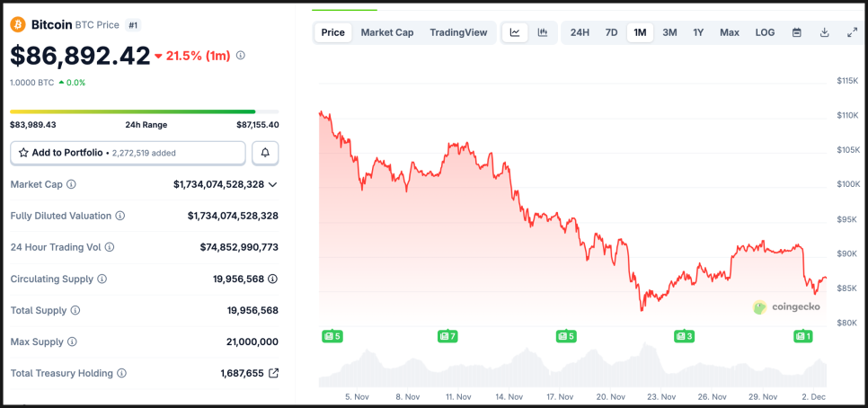Select the 1Y time range
Screen dimensions: 868x408
(698, 32)
